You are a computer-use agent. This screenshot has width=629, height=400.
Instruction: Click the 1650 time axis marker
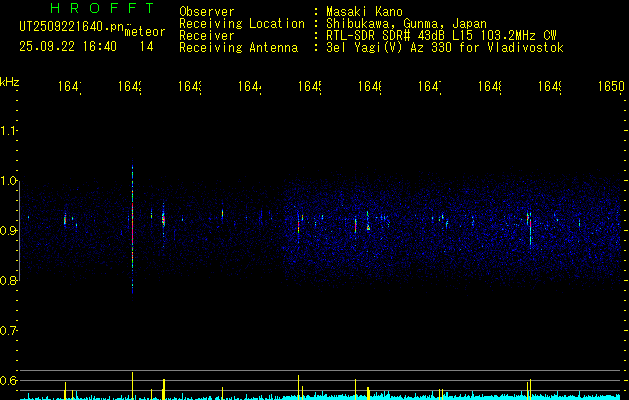611,86
